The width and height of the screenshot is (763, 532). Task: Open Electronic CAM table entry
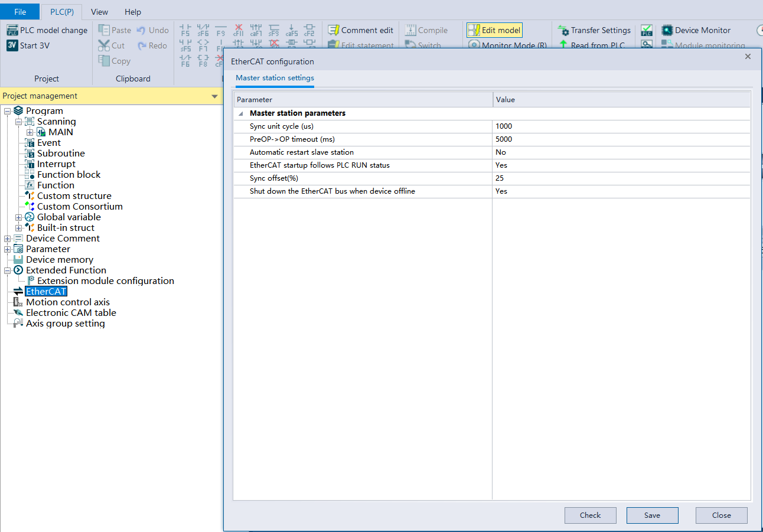coord(71,312)
